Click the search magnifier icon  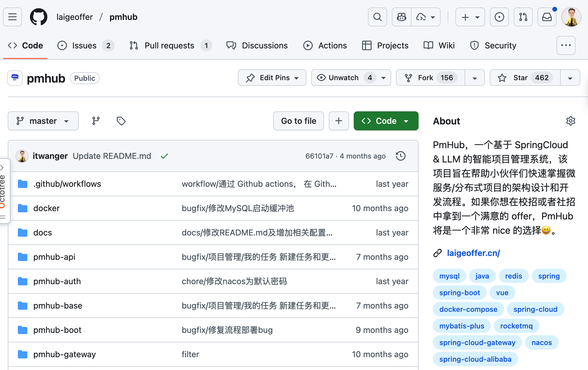tap(377, 17)
